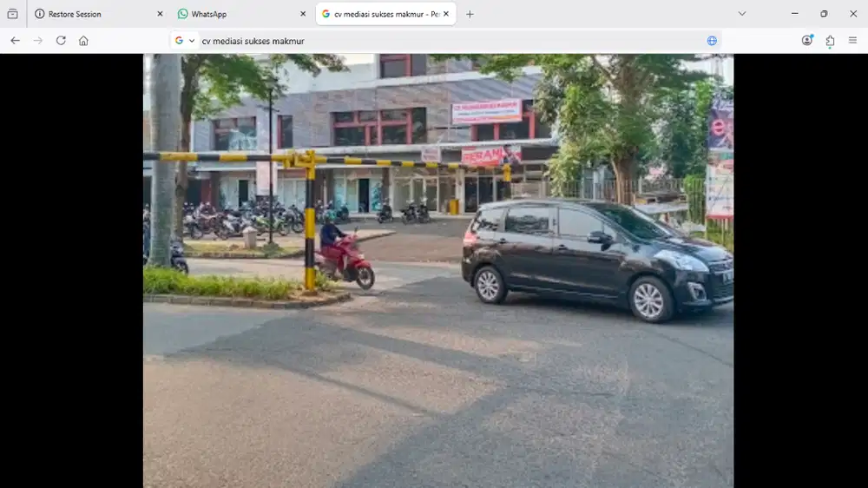
Task: Click the street photo with black car
Action: (438, 271)
